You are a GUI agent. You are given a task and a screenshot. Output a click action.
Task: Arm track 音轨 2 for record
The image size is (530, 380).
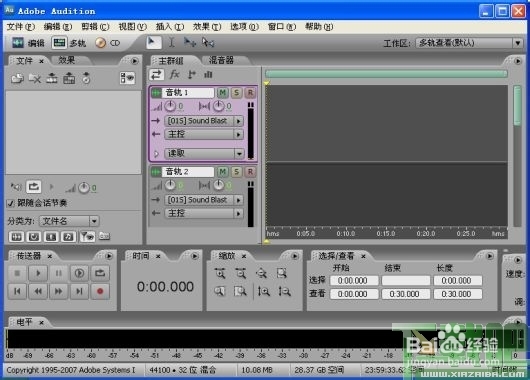[250, 172]
